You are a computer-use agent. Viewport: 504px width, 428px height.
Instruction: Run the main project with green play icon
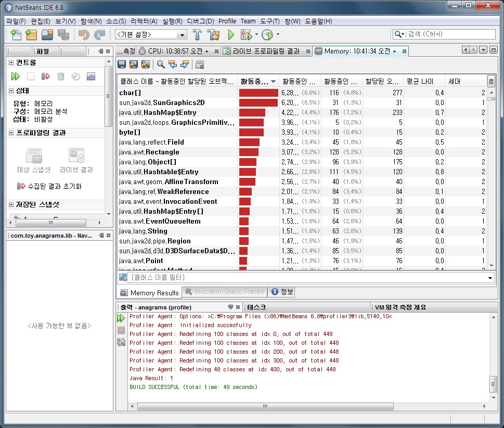[x=231, y=34]
